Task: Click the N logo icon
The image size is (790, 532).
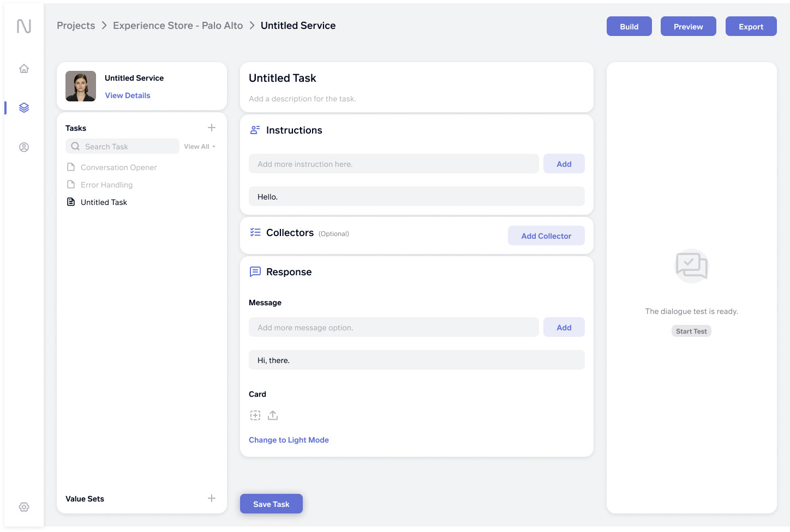Action: pos(24,26)
